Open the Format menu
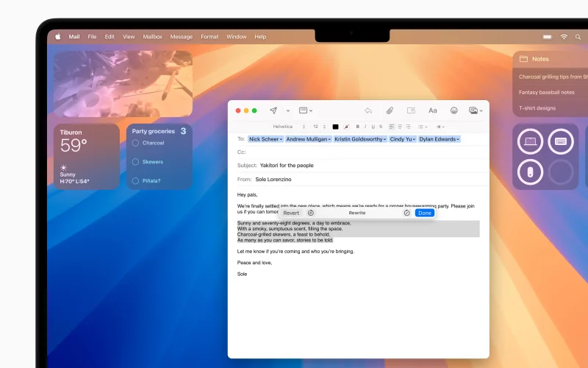588x368 pixels. (209, 36)
